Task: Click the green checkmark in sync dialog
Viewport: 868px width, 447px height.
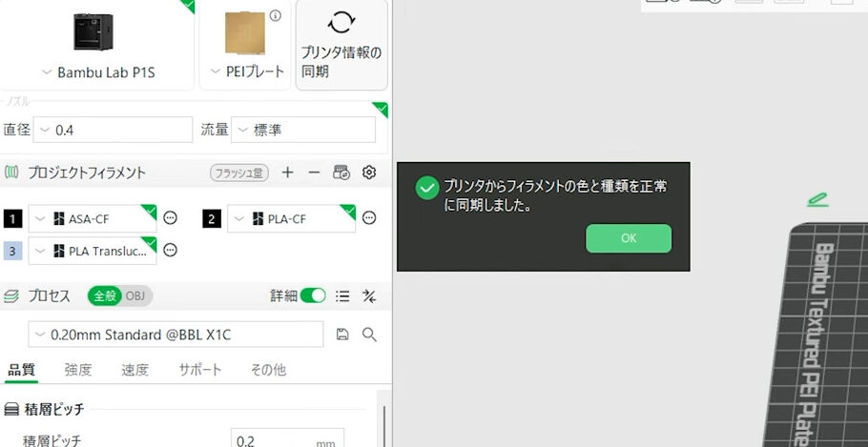Action: pos(427,188)
